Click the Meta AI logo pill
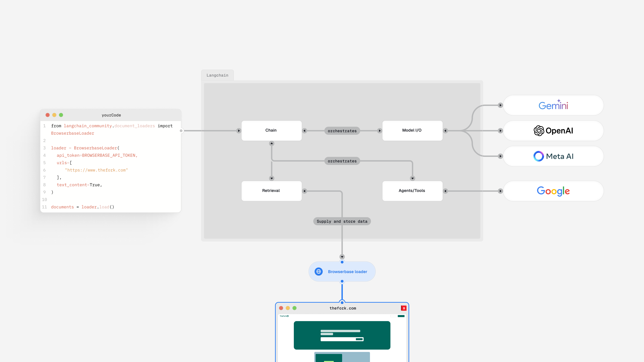Screen dimensions: 644x362 (x=553, y=156)
